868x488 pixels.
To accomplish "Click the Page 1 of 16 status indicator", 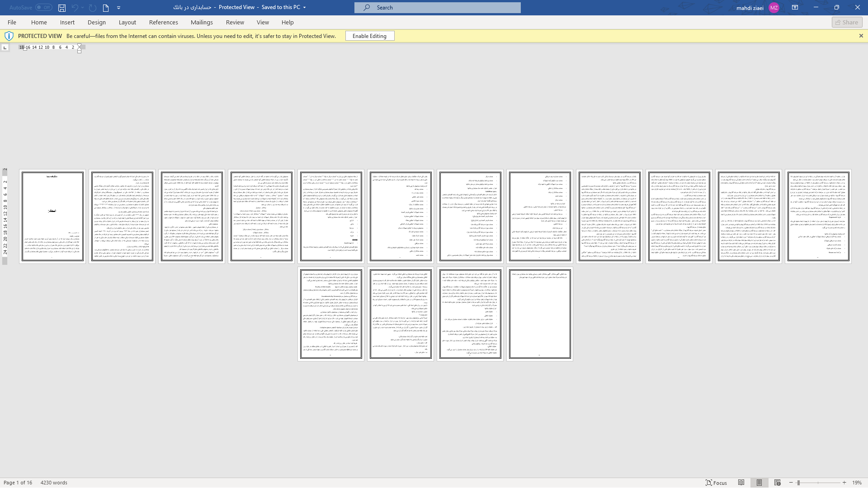I will pyautogui.click(x=18, y=483).
